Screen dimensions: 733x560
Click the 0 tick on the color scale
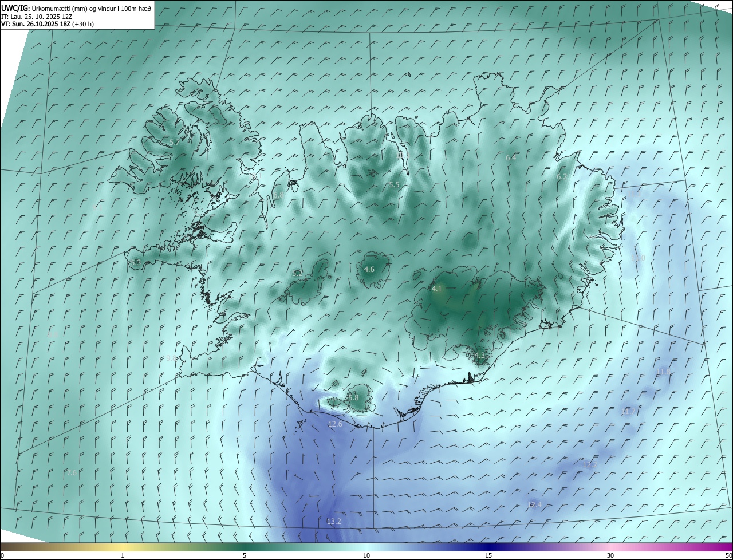click(2, 555)
